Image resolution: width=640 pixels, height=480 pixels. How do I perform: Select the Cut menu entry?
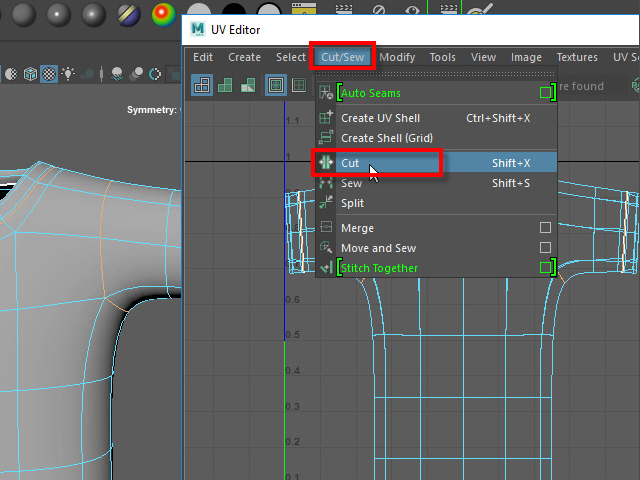pos(350,163)
